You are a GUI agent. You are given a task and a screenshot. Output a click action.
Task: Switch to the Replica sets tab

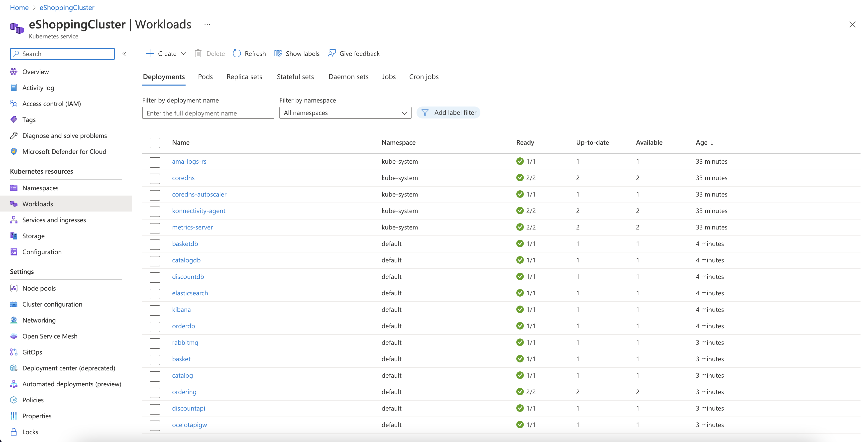[x=244, y=77]
